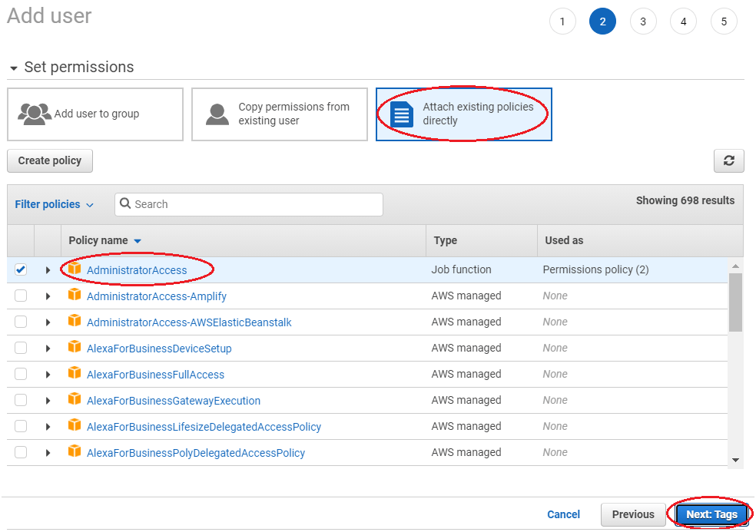
Task: Click the scrollbar up arrow
Action: [x=735, y=266]
